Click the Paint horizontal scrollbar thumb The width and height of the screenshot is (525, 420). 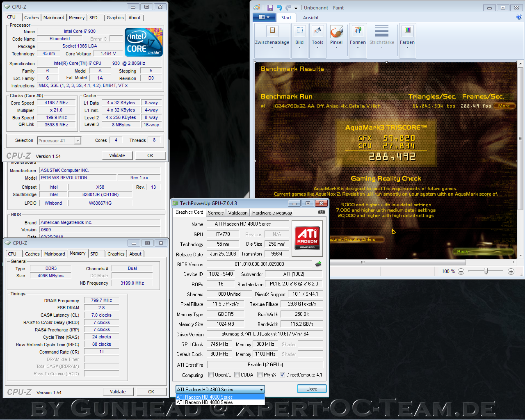pos(363,262)
